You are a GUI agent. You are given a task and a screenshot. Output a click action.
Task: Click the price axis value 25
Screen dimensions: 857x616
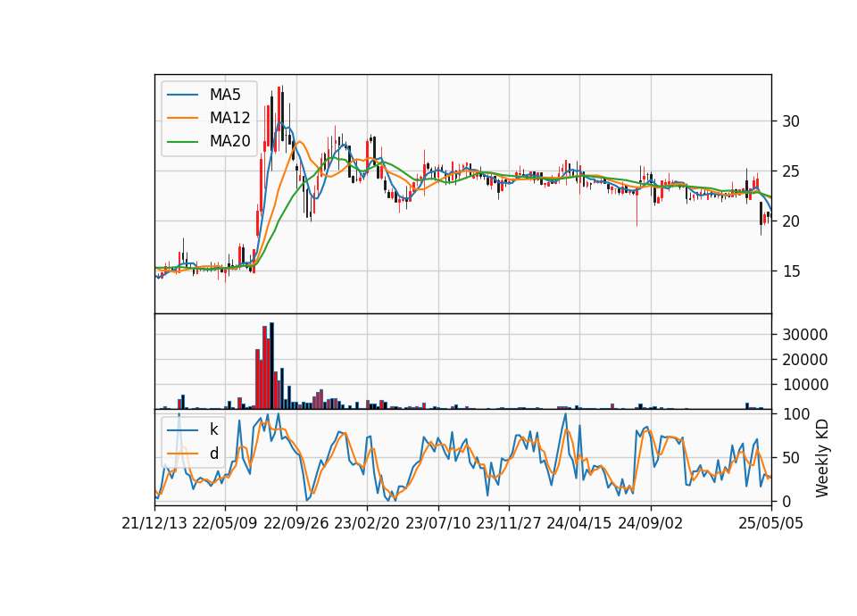click(791, 171)
